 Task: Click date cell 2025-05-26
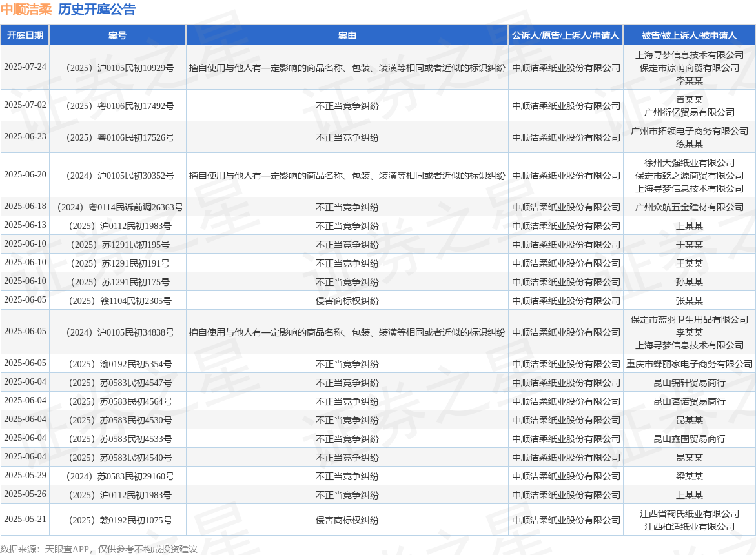coord(25,494)
